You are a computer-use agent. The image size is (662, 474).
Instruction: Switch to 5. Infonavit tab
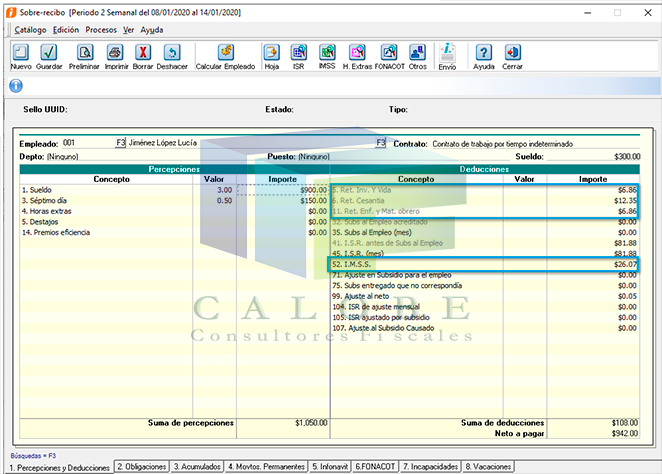330,466
